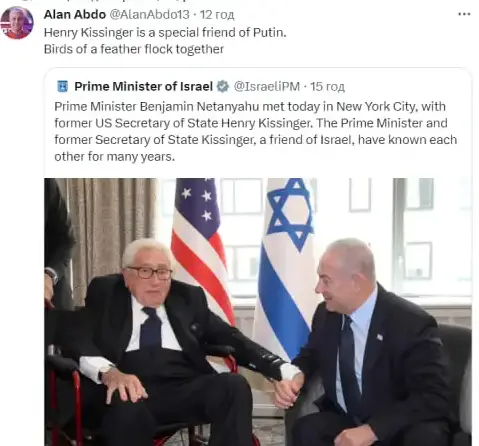
Task: Open the @IsraeliPM handle
Action: (267, 86)
